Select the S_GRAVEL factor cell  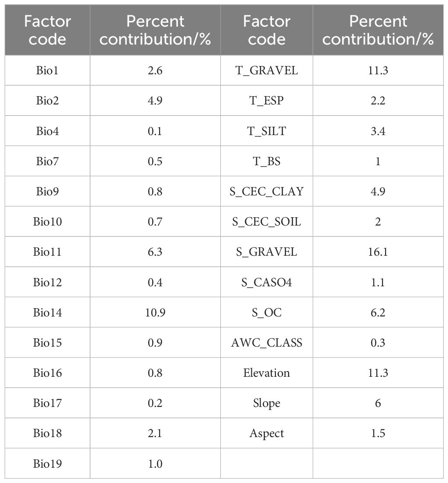(x=267, y=252)
